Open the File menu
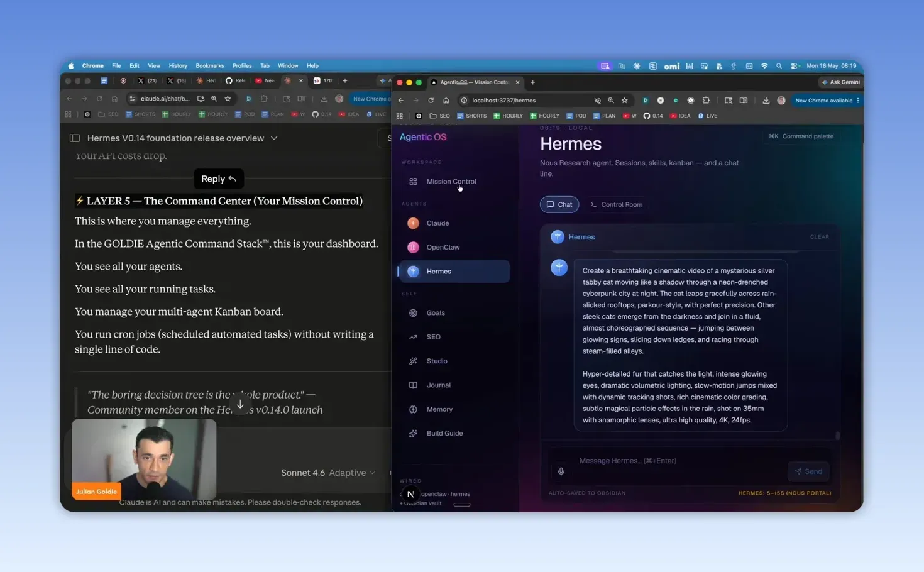The height and width of the screenshot is (572, 924). (116, 66)
